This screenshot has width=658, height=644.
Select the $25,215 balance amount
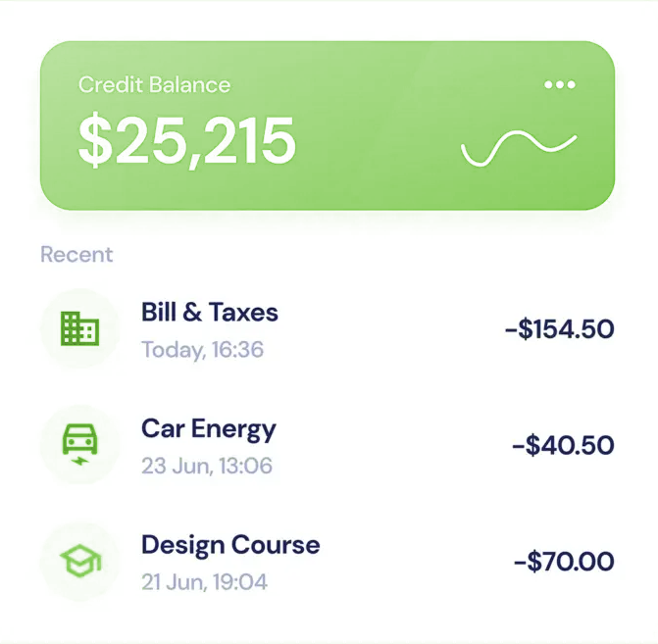pos(186,140)
